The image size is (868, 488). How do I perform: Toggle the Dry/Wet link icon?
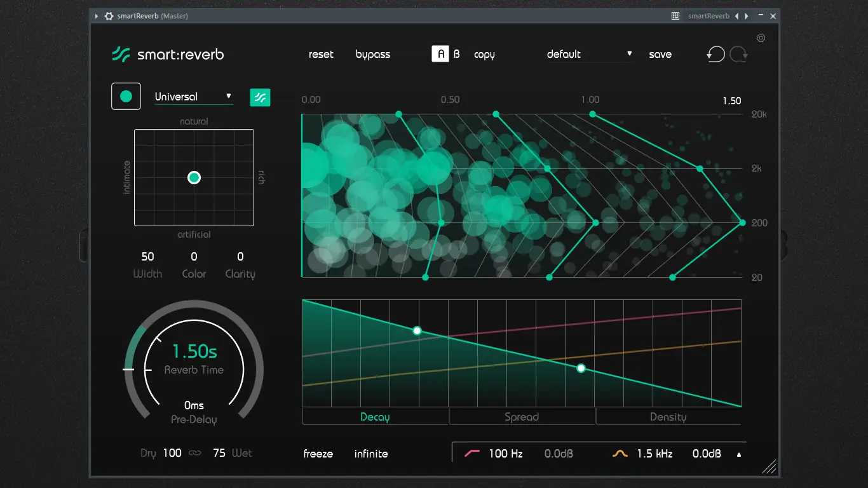(195, 454)
